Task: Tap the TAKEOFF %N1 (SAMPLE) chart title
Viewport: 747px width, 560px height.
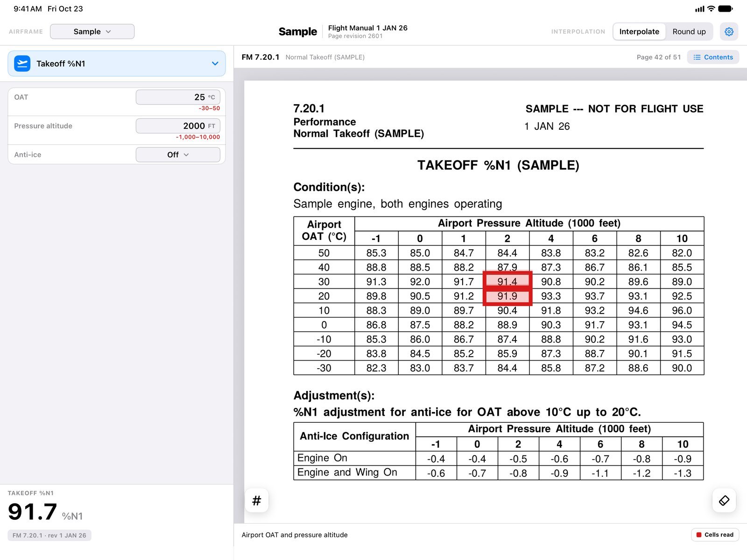Action: coord(498,165)
